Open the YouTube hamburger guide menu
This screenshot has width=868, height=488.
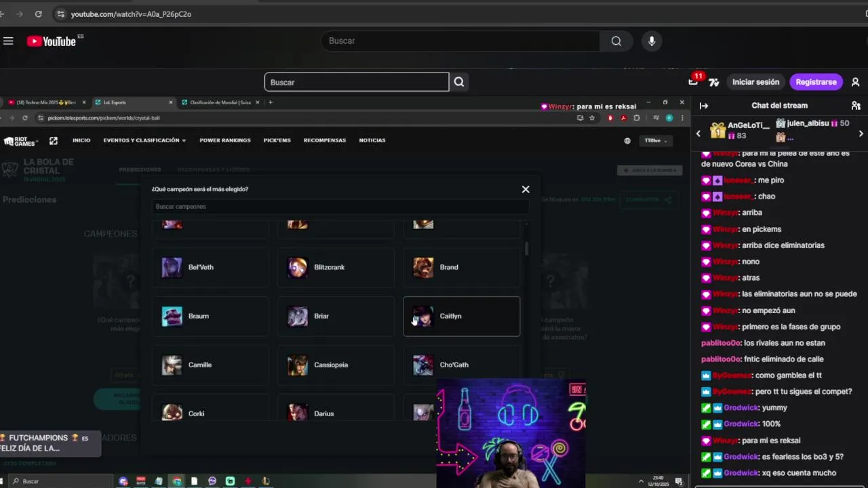tap(8, 41)
